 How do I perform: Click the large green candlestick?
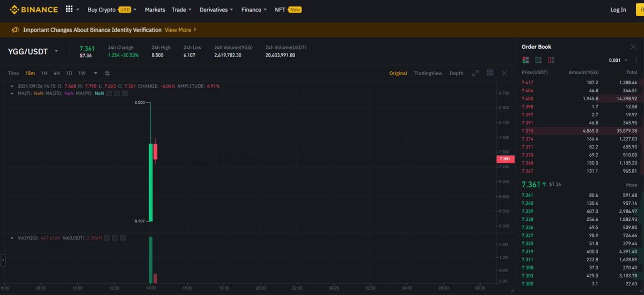click(x=151, y=182)
